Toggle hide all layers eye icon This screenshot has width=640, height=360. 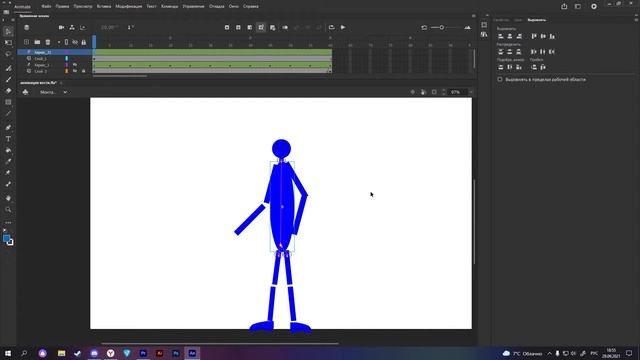coord(75,42)
